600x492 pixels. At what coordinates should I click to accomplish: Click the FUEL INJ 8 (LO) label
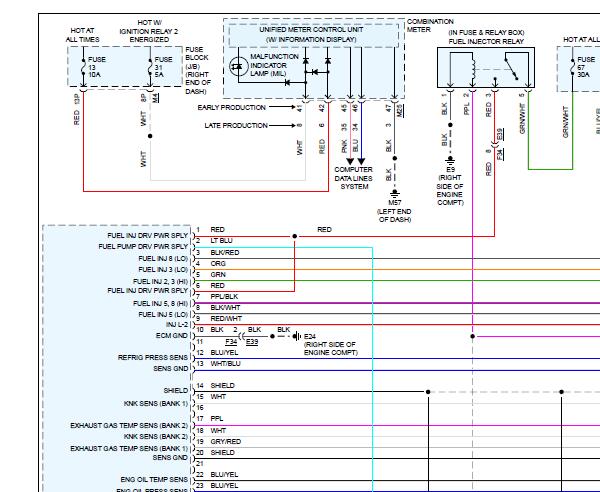[x=163, y=259]
